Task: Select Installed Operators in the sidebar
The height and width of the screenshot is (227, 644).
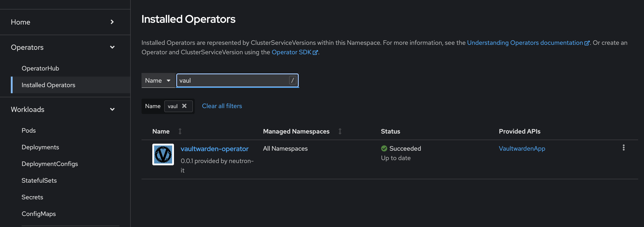Action: 48,85
